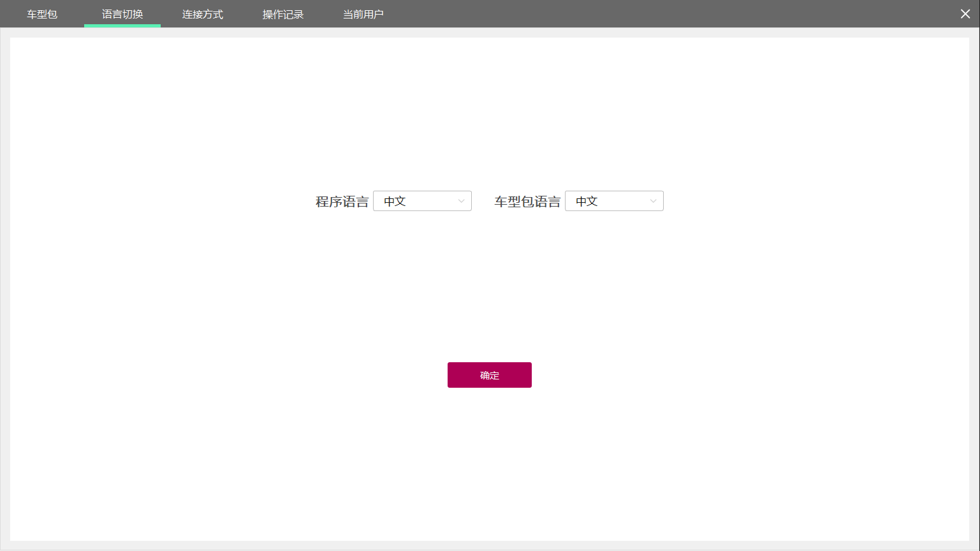Switch to the 车型包 tab

42,14
